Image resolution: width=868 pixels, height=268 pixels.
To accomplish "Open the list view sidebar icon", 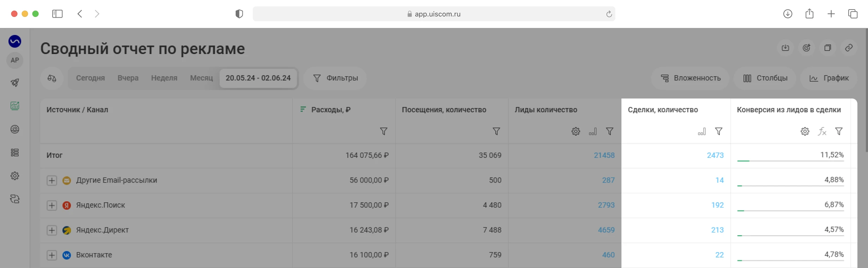I will (15, 153).
